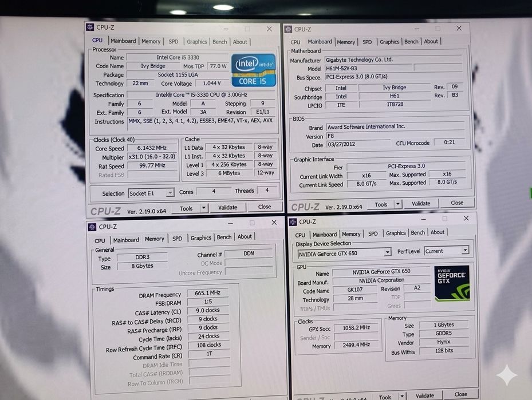Maximize the top-left CPU-Z processor window
The width and height of the screenshot is (532, 400).
pos(248,29)
